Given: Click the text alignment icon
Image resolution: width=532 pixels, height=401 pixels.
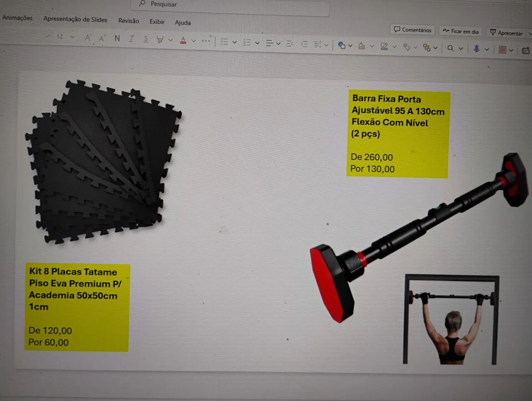Looking at the screenshot, I should click(269, 43).
